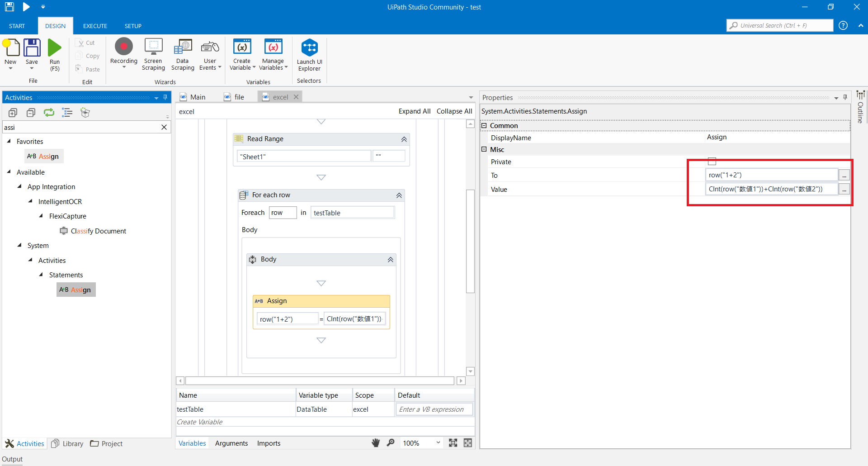Collapse the Read Range activity
The image size is (868, 466).
point(404,139)
